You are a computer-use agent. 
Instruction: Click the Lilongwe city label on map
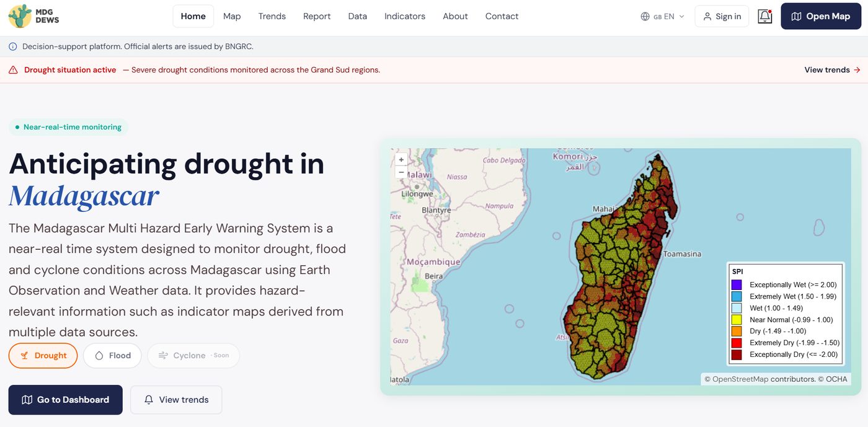[x=417, y=194]
